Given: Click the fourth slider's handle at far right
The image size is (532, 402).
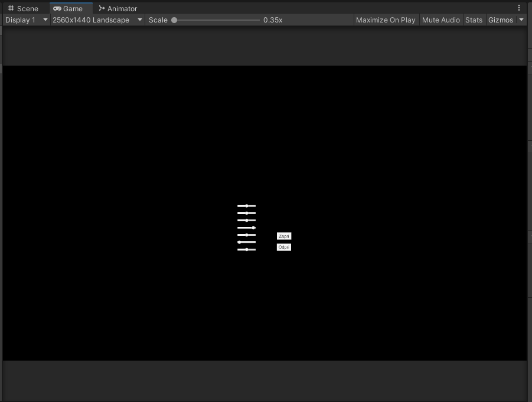Looking at the screenshot, I should click(254, 228).
